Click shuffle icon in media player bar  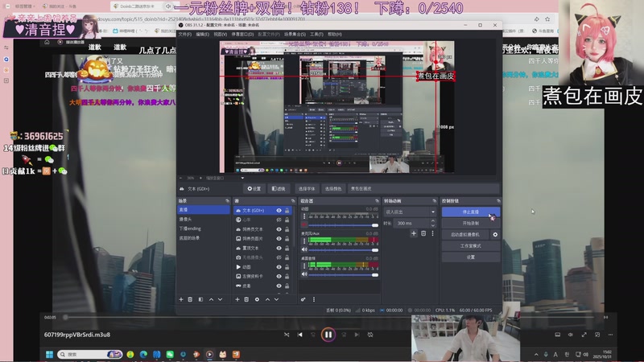pyautogui.click(x=287, y=335)
